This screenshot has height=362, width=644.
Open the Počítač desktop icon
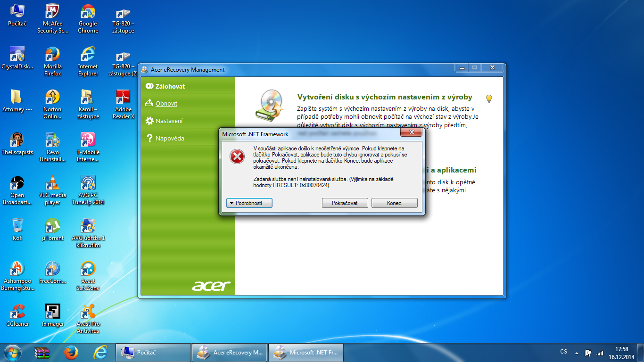17,16
